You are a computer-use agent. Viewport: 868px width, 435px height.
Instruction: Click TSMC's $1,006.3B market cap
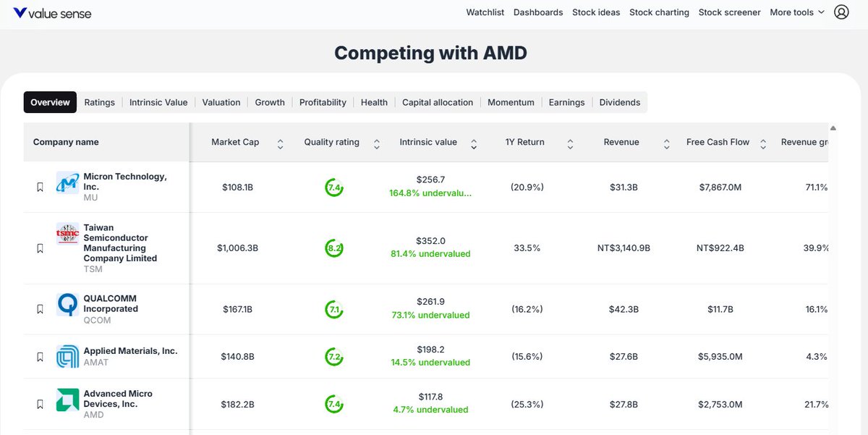coord(237,248)
